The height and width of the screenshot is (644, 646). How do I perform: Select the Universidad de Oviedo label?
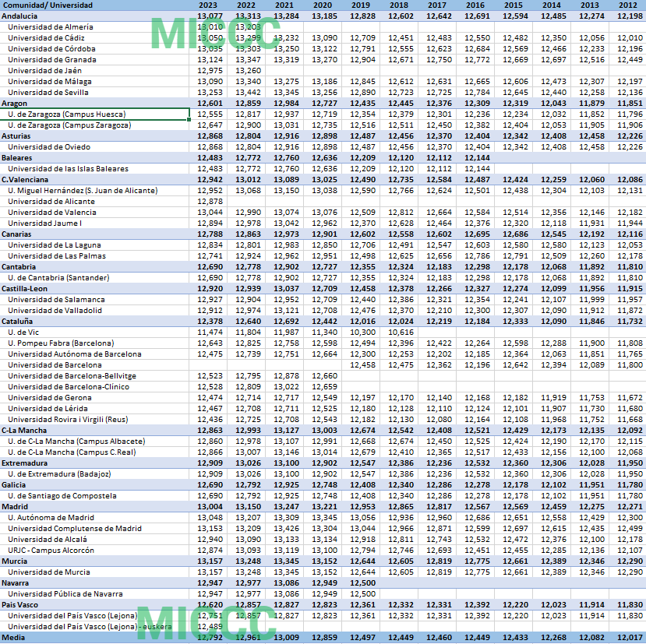click(x=49, y=147)
